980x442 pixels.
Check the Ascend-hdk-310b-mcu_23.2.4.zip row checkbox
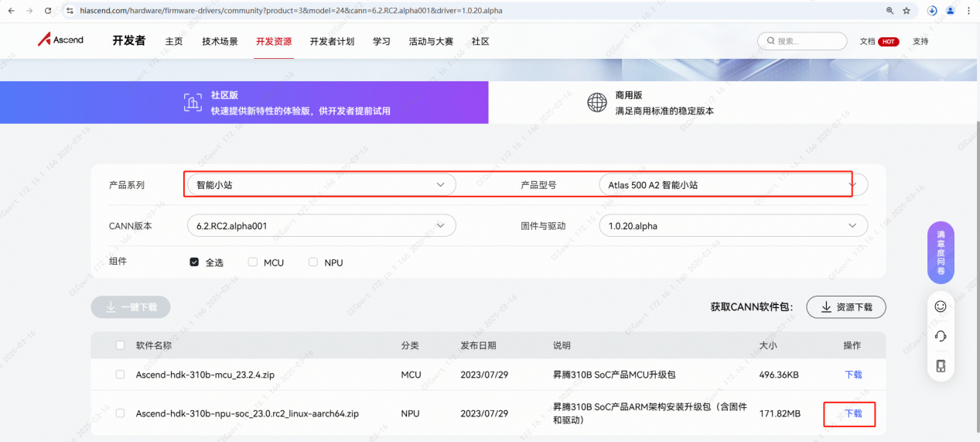click(120, 375)
